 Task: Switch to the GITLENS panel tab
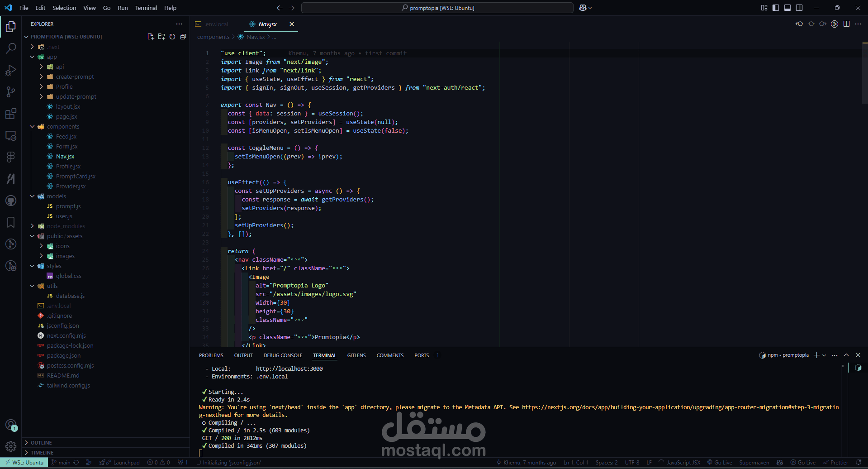356,355
